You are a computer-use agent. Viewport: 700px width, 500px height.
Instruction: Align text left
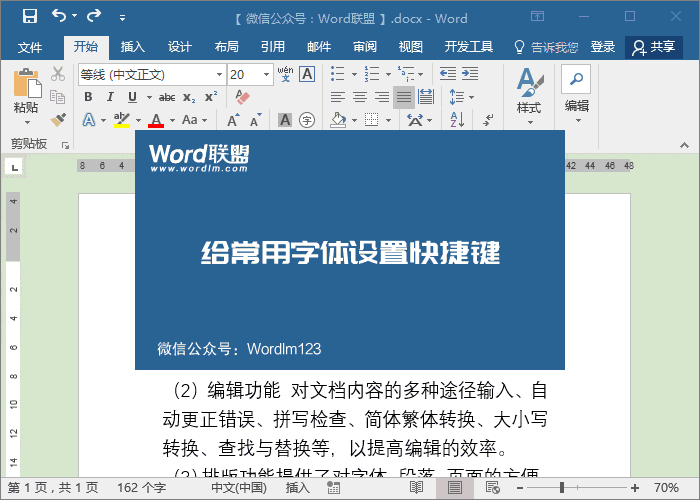(x=338, y=97)
